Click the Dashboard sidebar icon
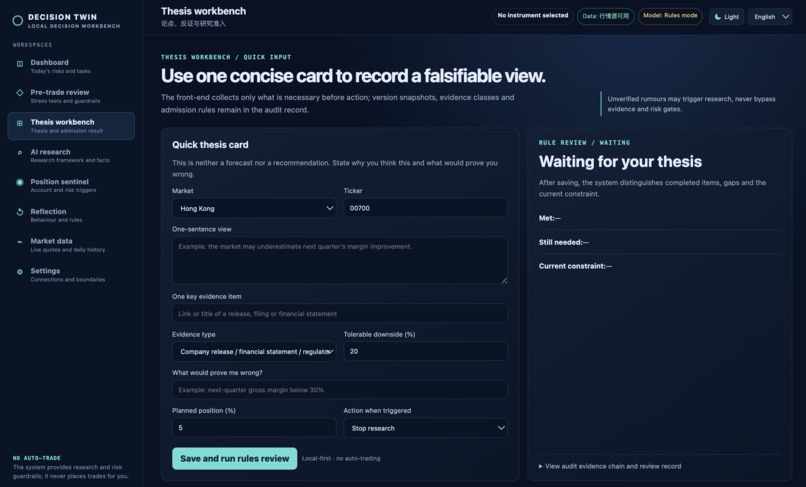This screenshot has height=487, width=806. click(20, 64)
